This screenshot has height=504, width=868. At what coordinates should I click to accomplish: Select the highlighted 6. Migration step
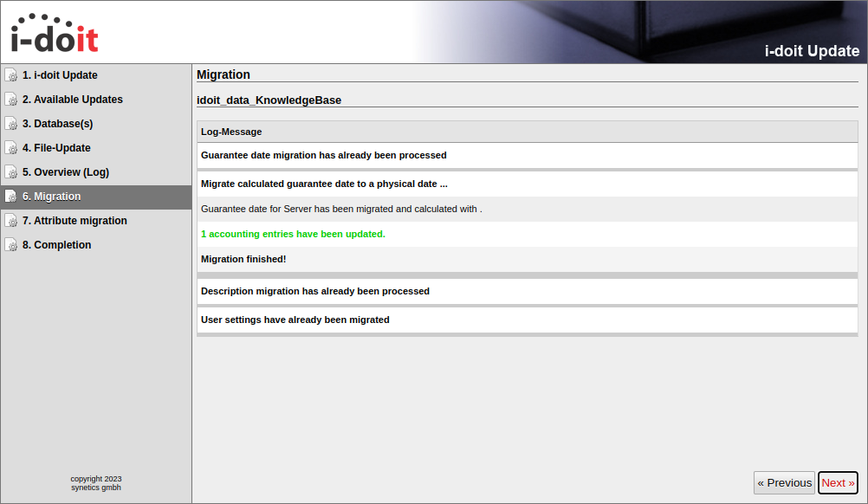coord(96,197)
